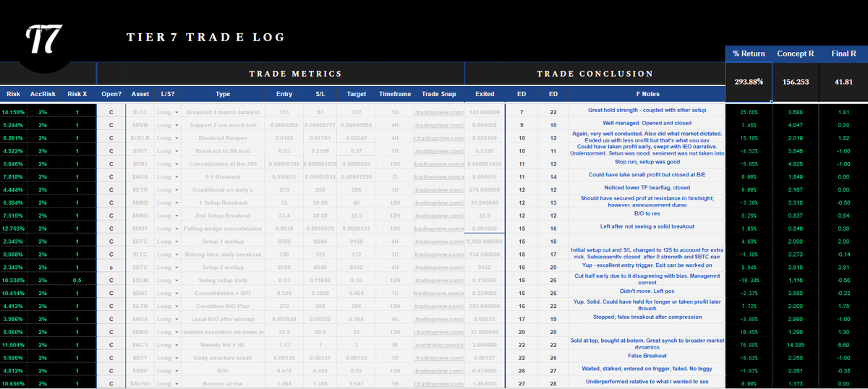The height and width of the screenshot is (389, 868).
Task: Open the tradingview link for $CELR
Action: [x=438, y=137]
